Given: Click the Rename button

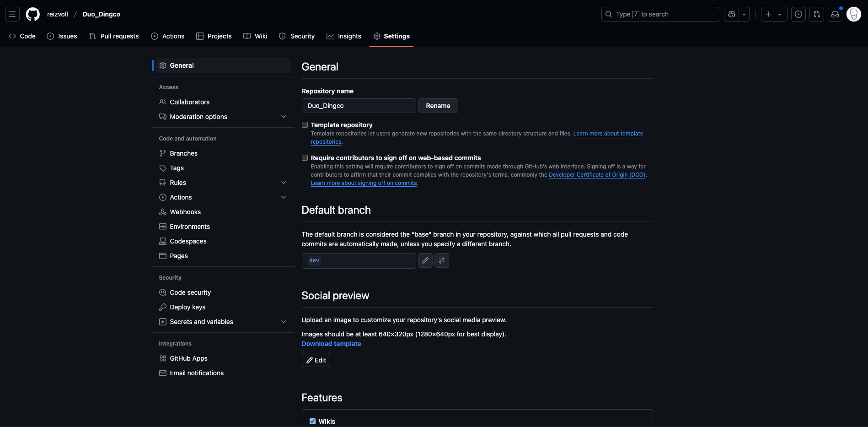Looking at the screenshot, I should [x=438, y=106].
